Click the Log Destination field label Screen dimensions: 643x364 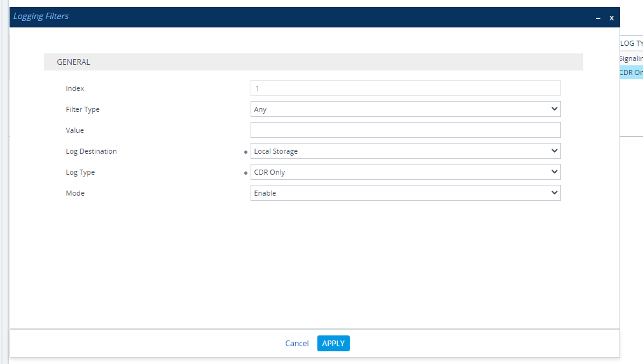(x=91, y=151)
